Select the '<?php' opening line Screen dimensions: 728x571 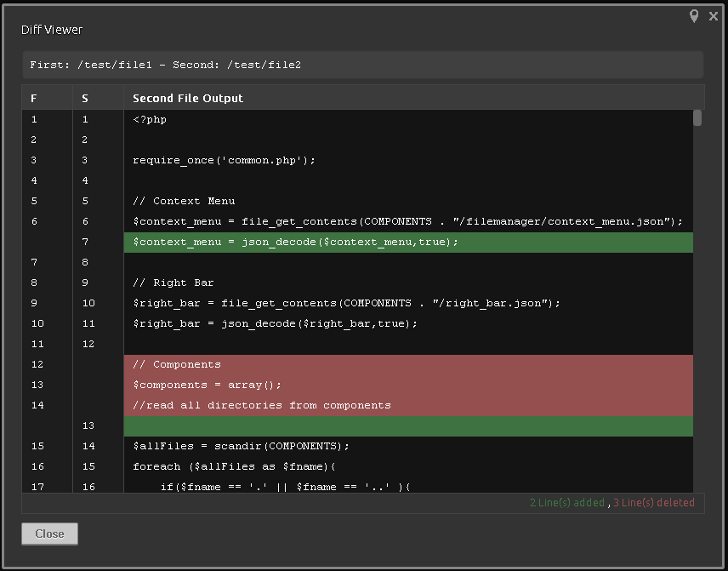150,119
